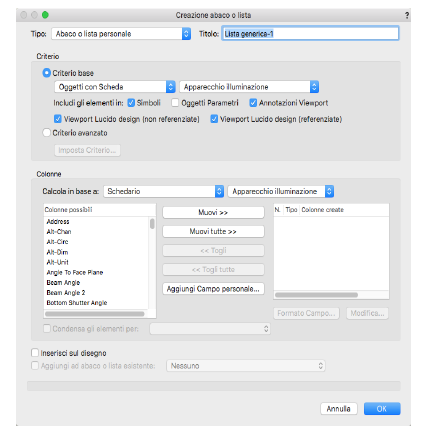Toggle the Annotazioni Viewport checkbox
This screenshot has height=429, width=433.
[x=253, y=103]
